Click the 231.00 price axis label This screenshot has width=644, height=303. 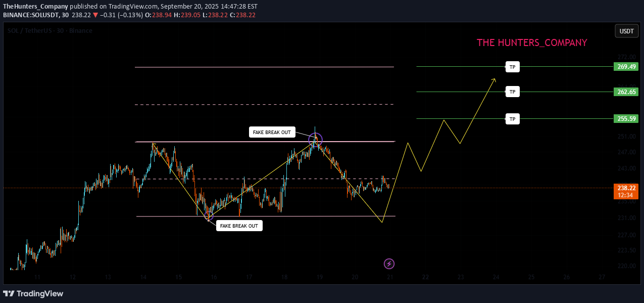626,218
